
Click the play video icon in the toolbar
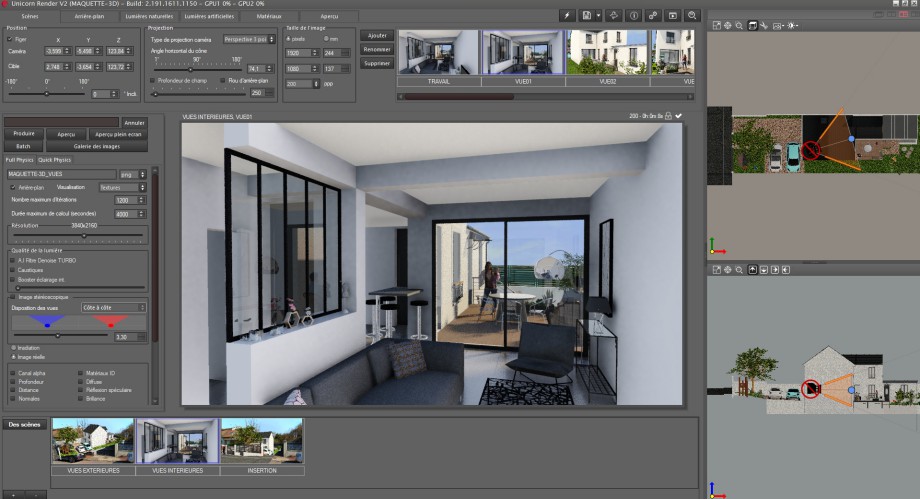point(672,16)
